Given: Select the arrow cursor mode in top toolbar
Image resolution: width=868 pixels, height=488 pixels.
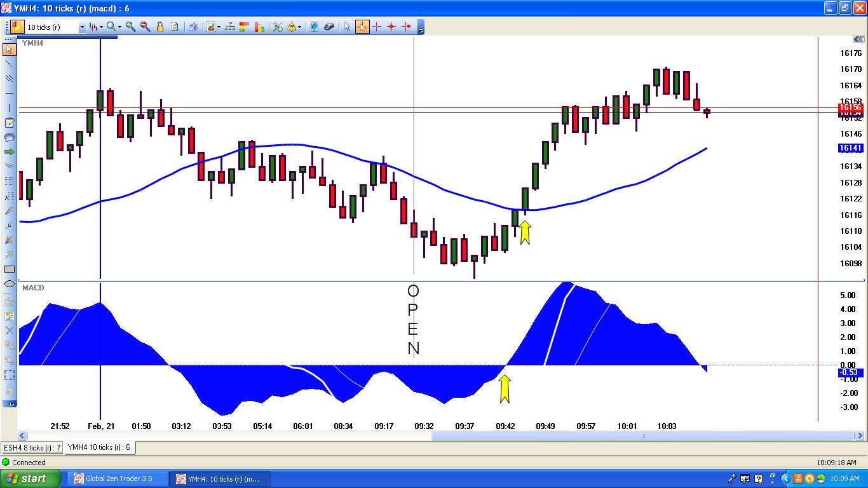Looking at the screenshot, I should click(347, 27).
